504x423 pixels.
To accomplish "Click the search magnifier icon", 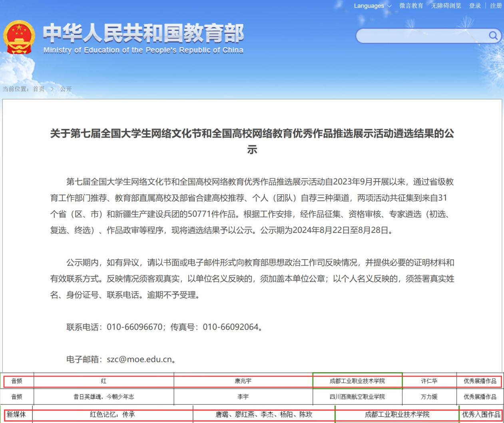I will [x=493, y=36].
